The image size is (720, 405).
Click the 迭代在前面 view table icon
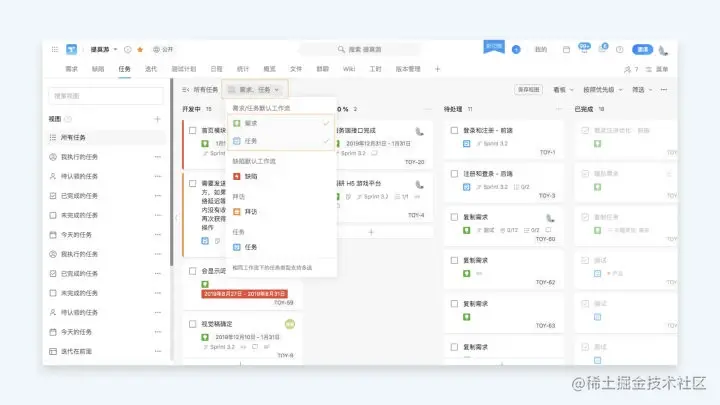(53, 351)
